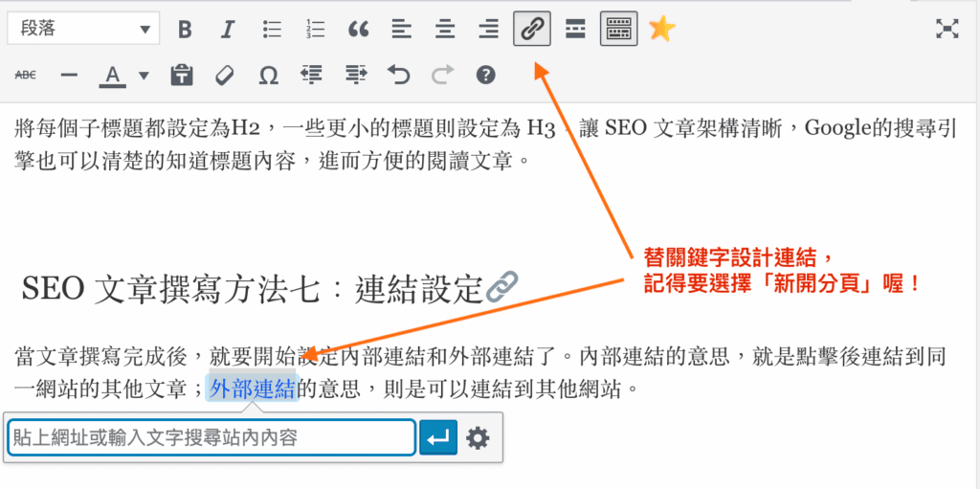Toggle bold formatting
This screenshot has height=489, width=980.
[185, 30]
